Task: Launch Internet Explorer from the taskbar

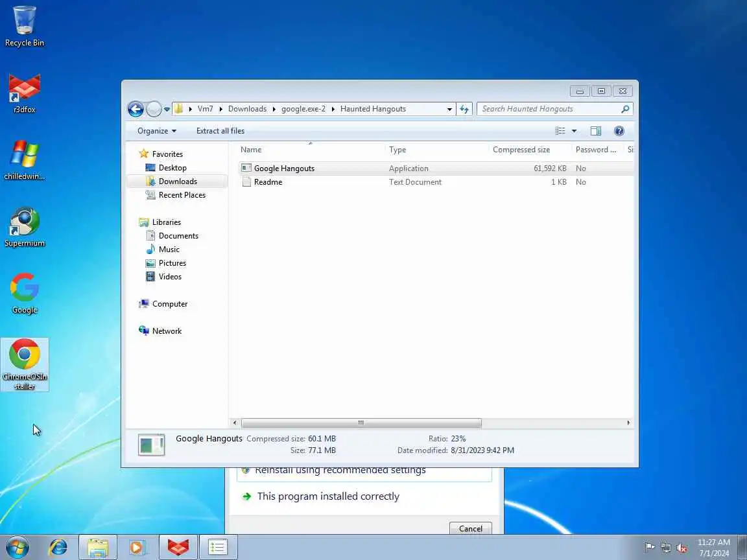Action: (x=58, y=547)
